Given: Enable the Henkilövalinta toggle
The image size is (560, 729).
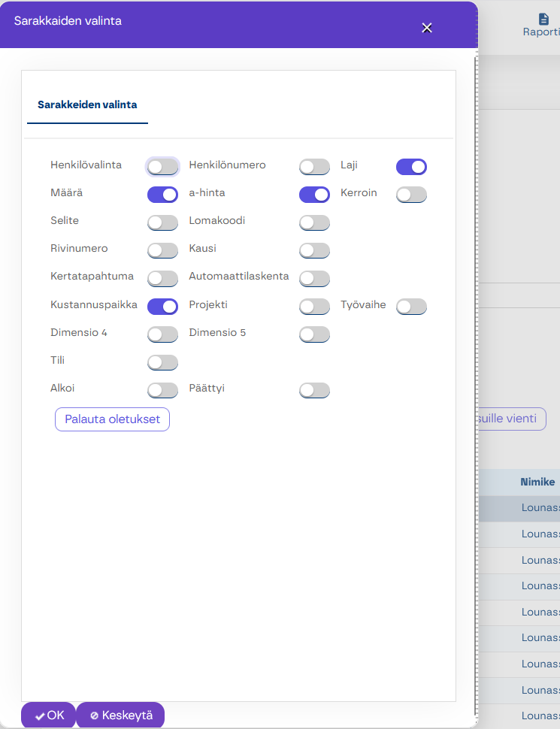Looking at the screenshot, I should [x=162, y=166].
